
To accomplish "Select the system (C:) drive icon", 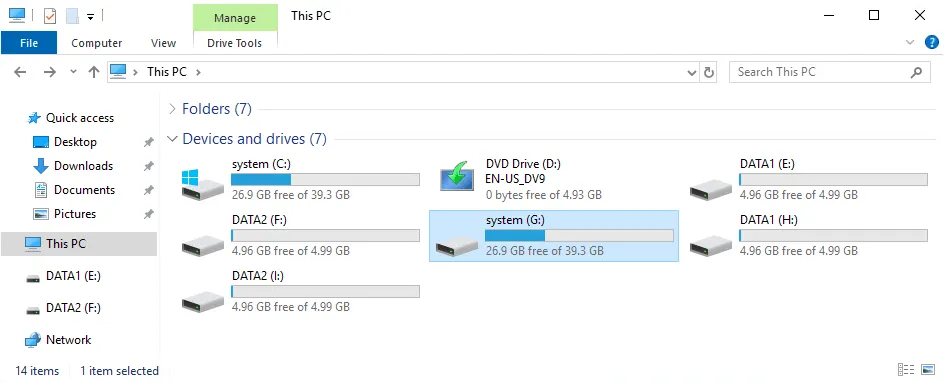I will [199, 184].
